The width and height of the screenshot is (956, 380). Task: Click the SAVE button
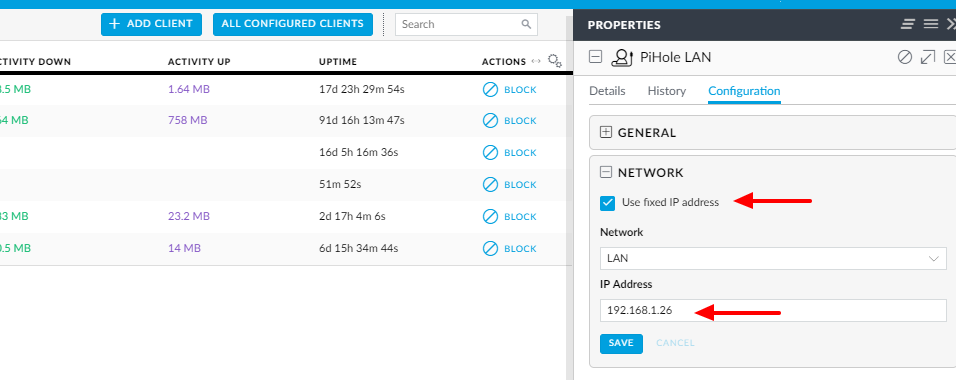[x=621, y=343]
